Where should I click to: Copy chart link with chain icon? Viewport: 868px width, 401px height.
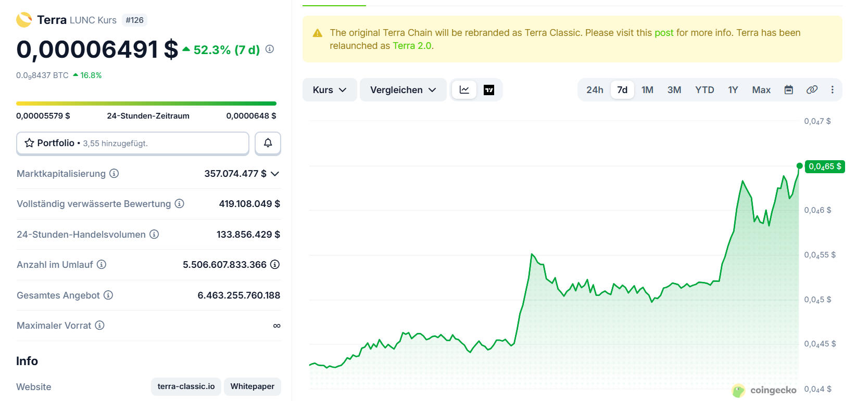[812, 90]
